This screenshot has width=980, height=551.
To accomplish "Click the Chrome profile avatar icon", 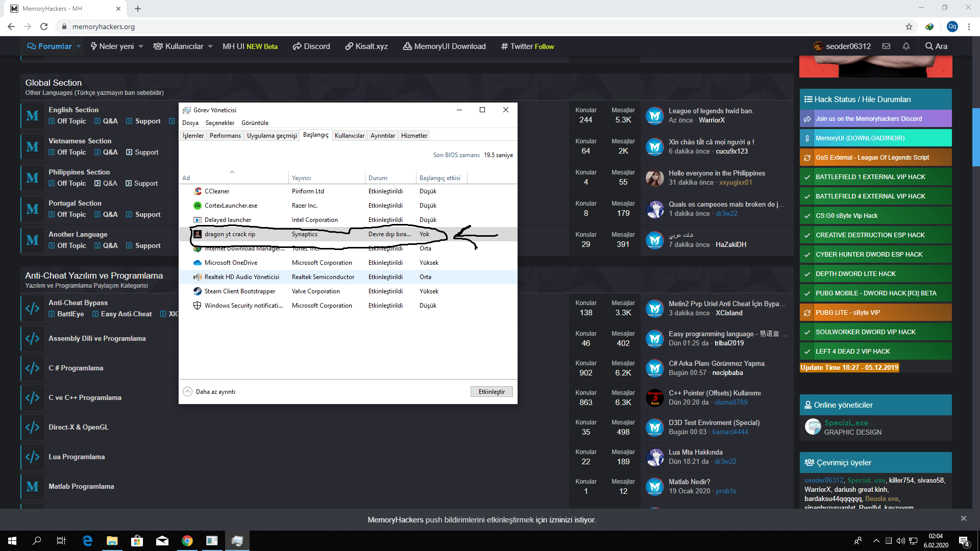I will [x=952, y=27].
